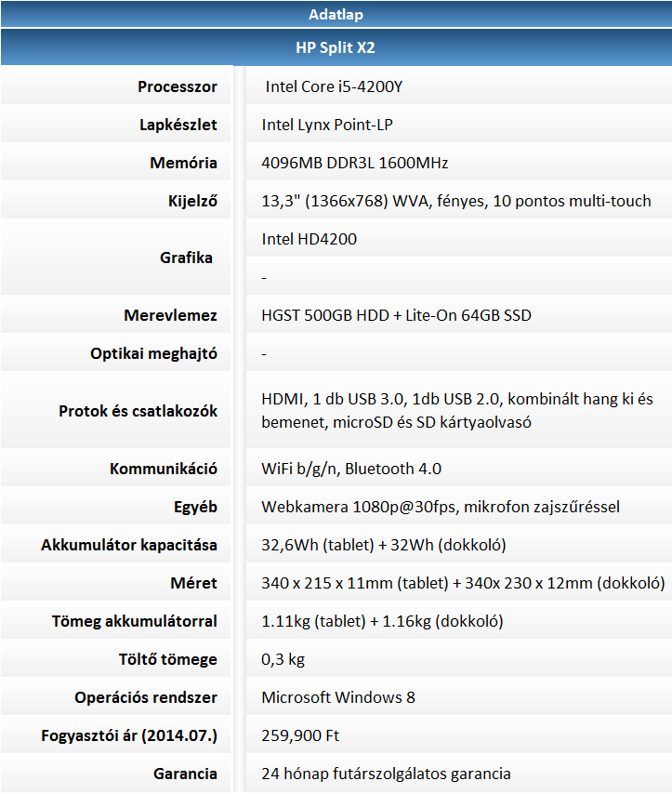Click the Processzor row label
The image size is (672, 794).
tap(178, 86)
